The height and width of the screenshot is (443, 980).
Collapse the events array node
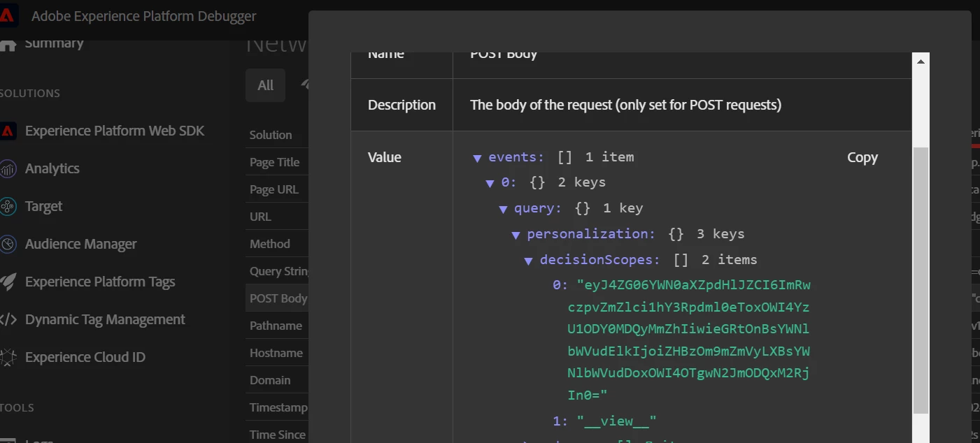tap(477, 158)
